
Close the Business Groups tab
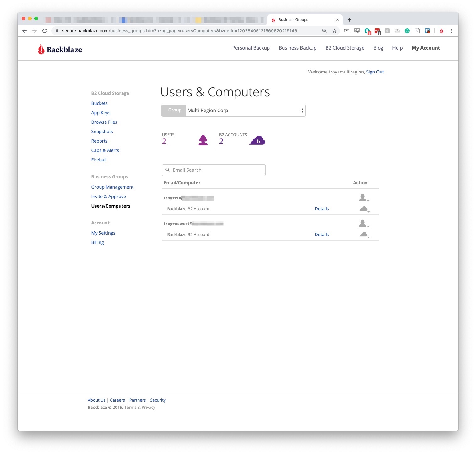click(x=338, y=20)
